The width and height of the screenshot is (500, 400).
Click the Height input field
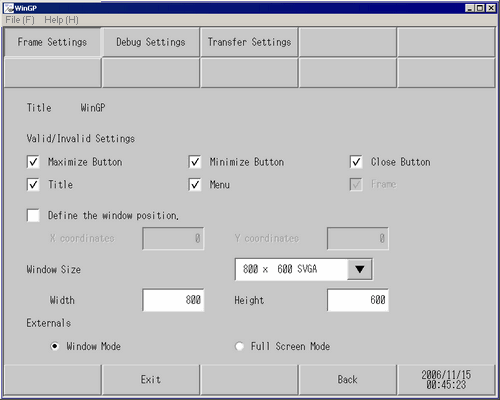pos(358,300)
